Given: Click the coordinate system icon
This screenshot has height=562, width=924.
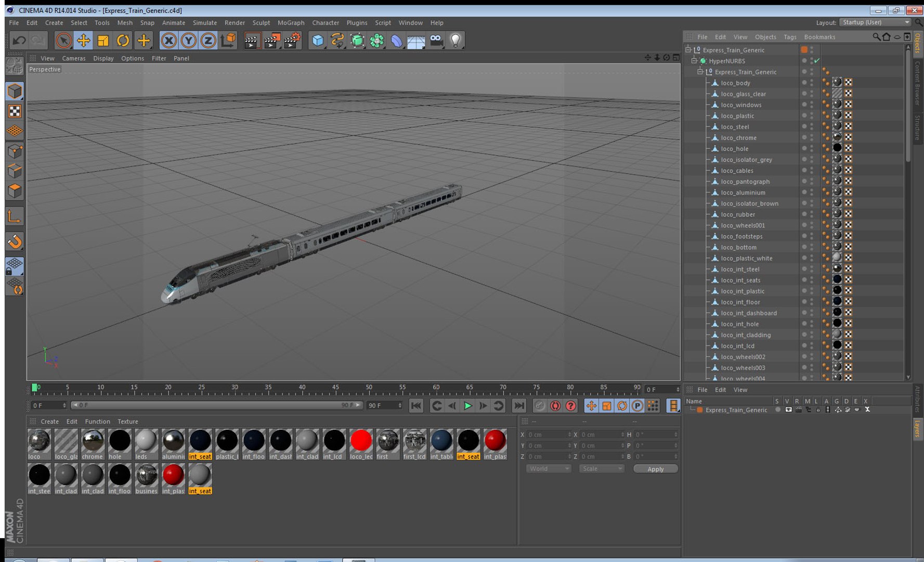Looking at the screenshot, I should [x=228, y=41].
